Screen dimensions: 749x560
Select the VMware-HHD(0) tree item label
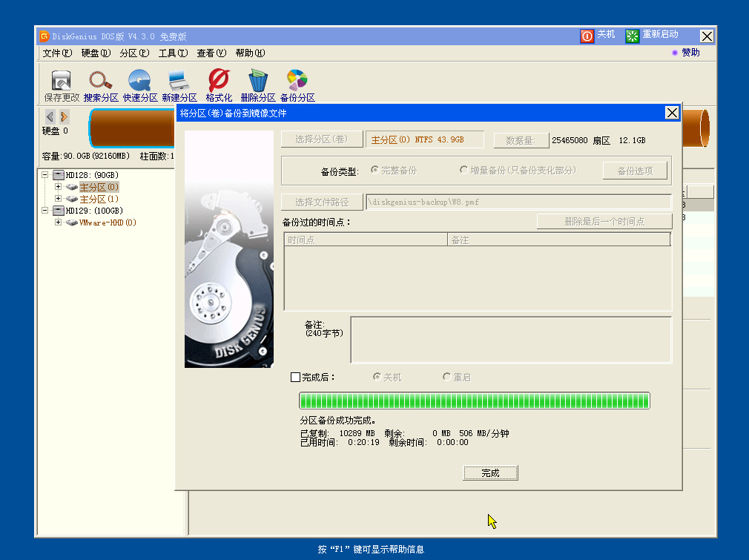[108, 223]
